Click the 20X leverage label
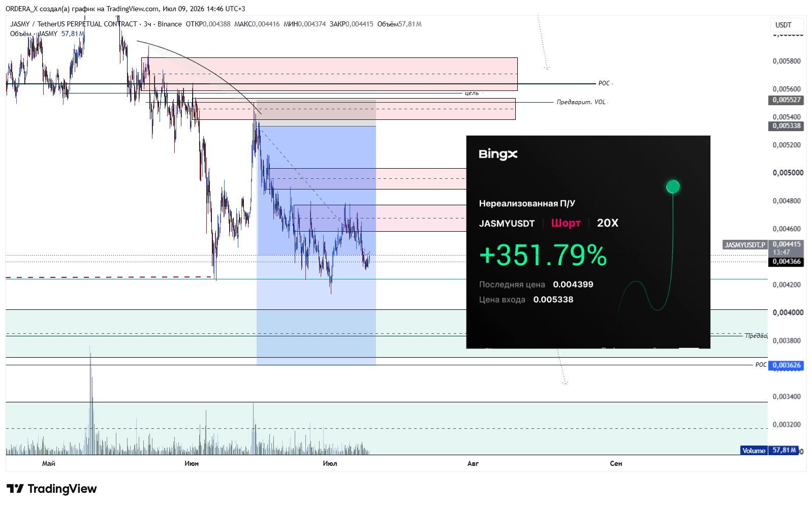The width and height of the screenshot is (812, 506). click(608, 223)
